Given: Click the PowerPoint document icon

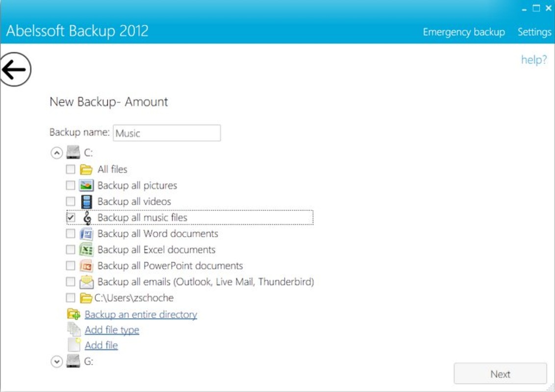Looking at the screenshot, I should click(x=86, y=266).
